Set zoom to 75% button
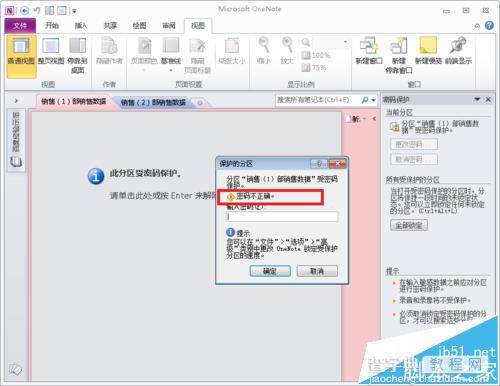This screenshot has height=386, width=500. pos(314,68)
